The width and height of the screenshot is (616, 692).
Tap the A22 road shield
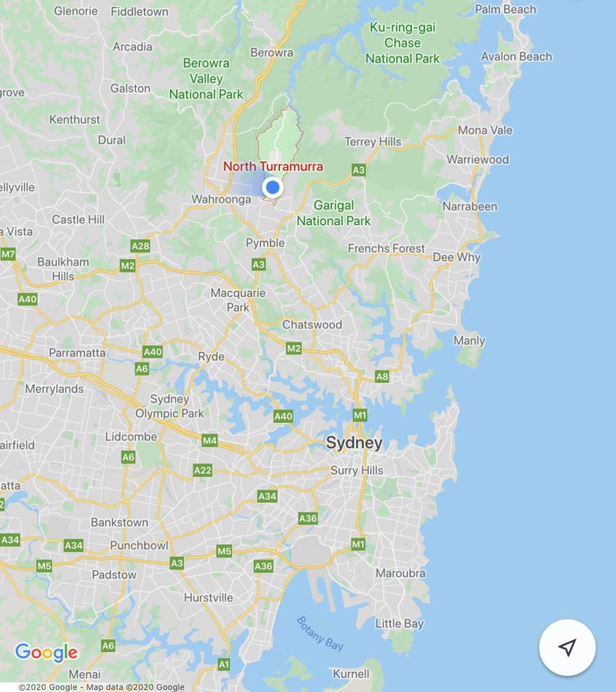click(x=203, y=470)
